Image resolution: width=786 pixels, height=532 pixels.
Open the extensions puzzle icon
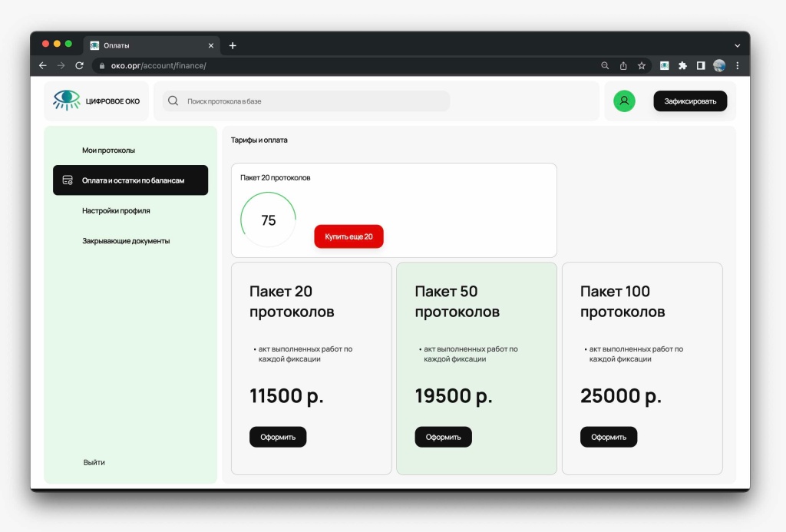coord(682,66)
